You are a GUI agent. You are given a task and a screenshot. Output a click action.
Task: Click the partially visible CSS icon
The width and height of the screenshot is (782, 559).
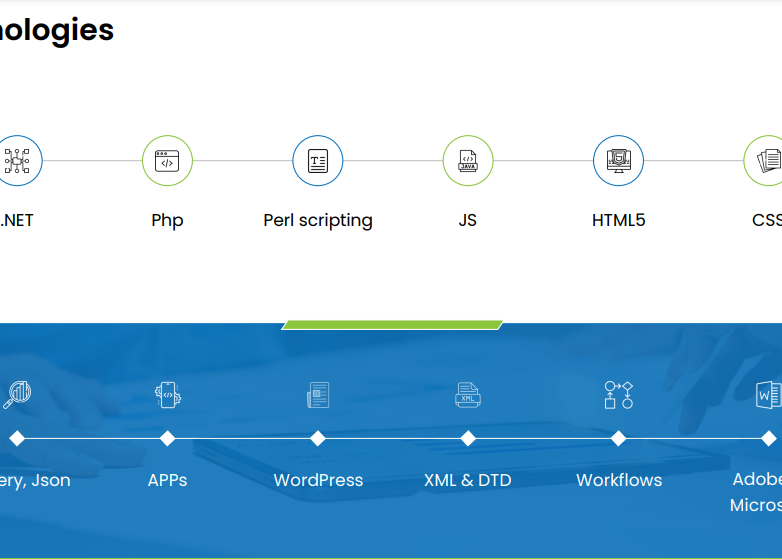click(x=765, y=161)
